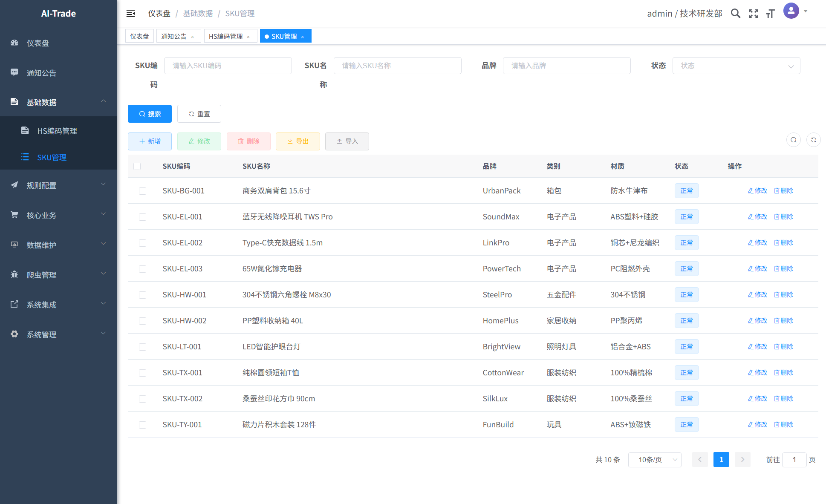This screenshot has width=826, height=504.
Task: Collapse sidebar with hamburger icon
Action: pyautogui.click(x=131, y=14)
